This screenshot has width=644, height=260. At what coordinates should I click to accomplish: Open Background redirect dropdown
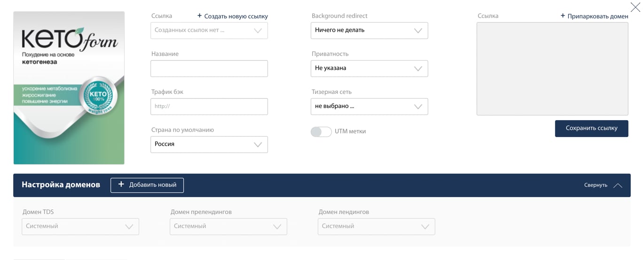tap(369, 31)
